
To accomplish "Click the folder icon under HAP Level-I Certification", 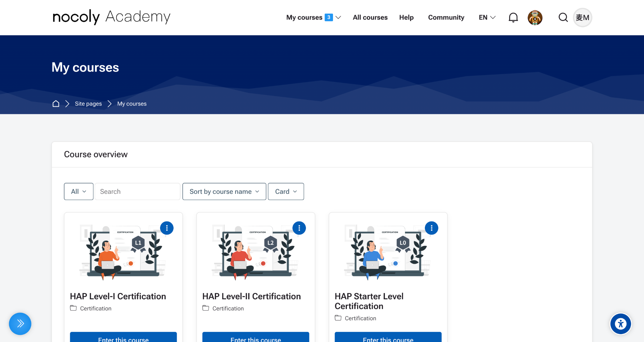I will point(73,308).
